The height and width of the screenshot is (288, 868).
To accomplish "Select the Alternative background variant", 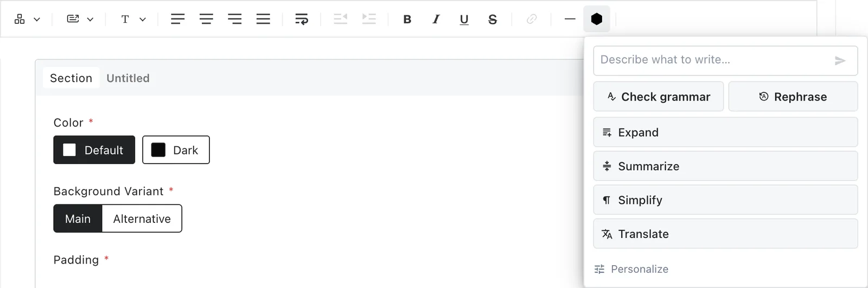I will (142, 218).
